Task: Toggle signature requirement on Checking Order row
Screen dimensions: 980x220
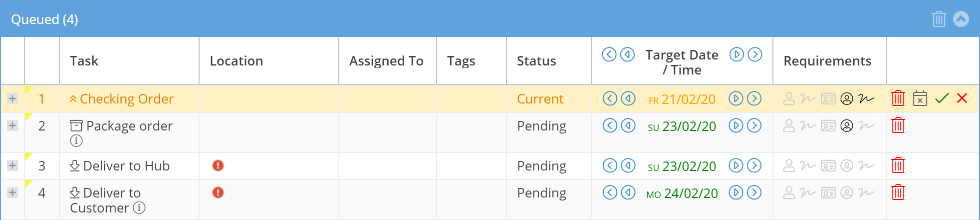Action: (x=867, y=98)
